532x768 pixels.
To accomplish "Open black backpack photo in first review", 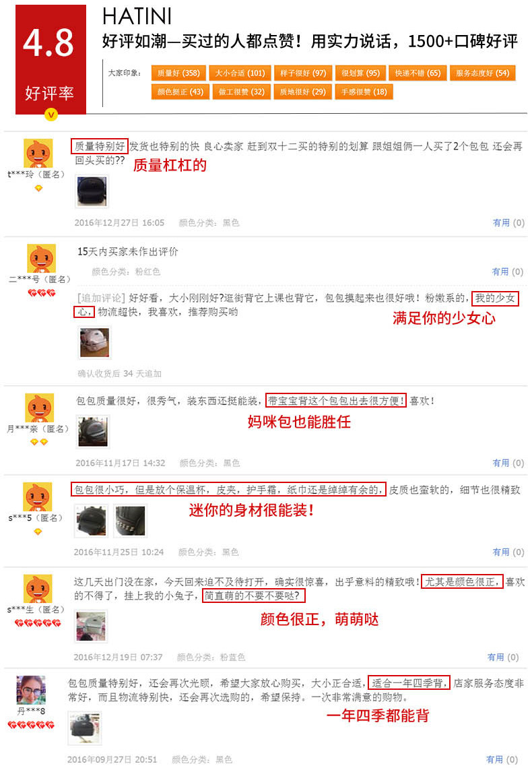I will coord(92,191).
